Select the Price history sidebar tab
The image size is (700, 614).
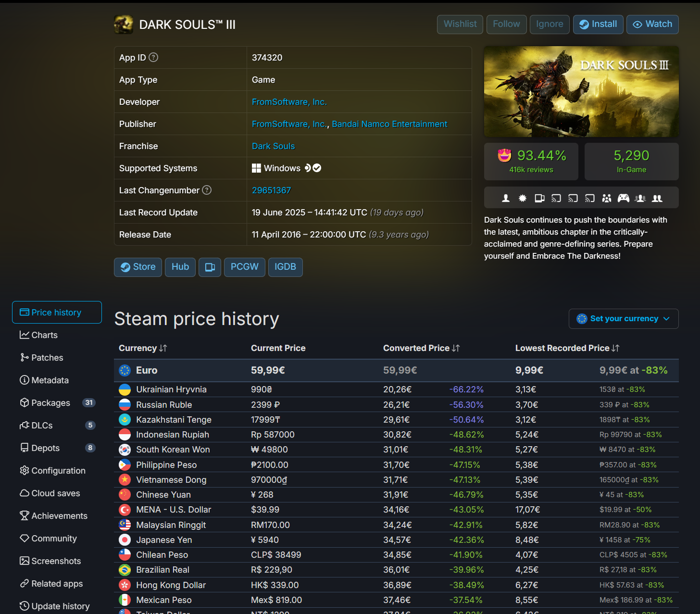pyautogui.click(x=57, y=313)
